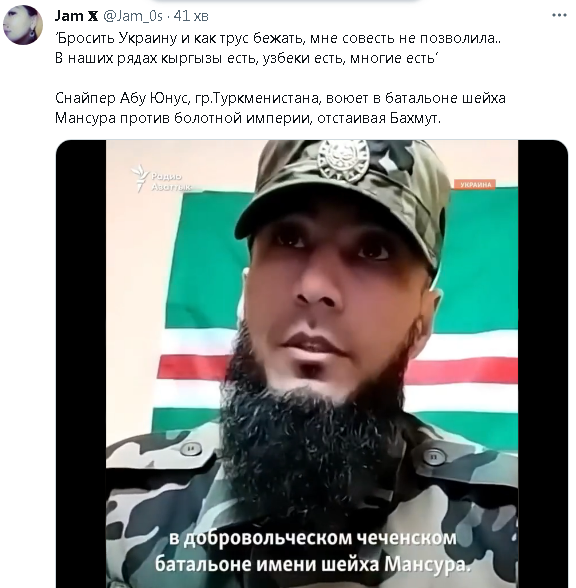Click the round badge on the camouflage cap
576x588 pixels.
point(343,159)
